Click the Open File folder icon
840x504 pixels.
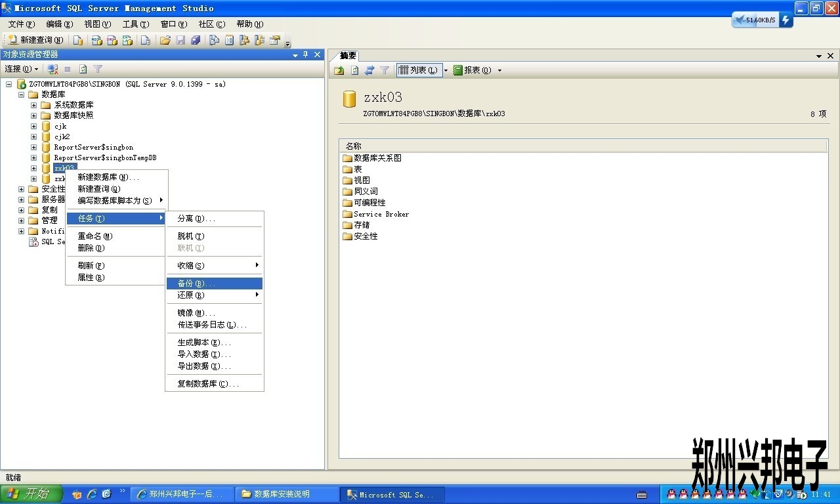165,40
